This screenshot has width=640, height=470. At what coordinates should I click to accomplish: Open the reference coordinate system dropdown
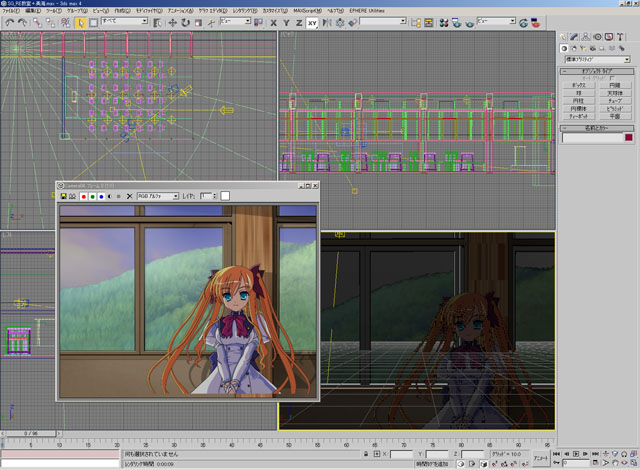coord(236,21)
